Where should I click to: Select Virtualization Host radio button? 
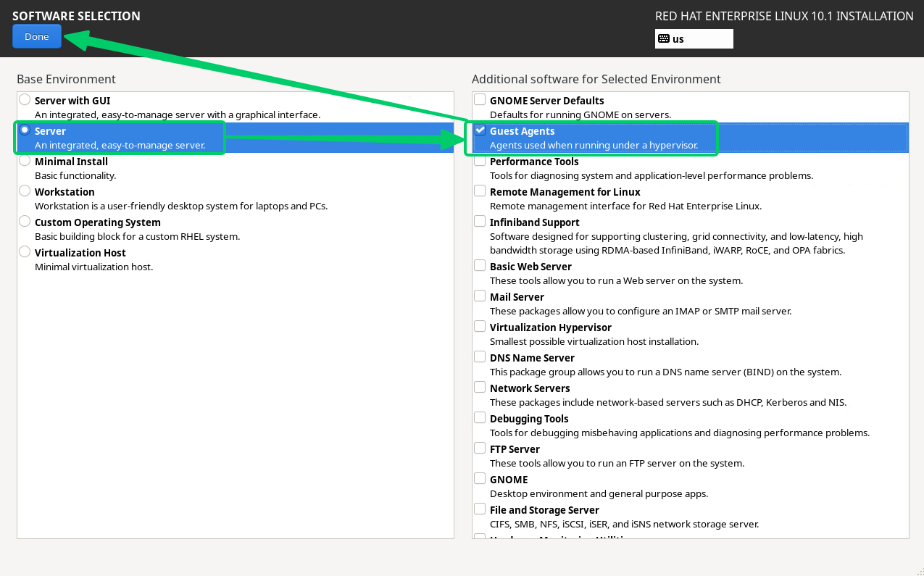click(x=25, y=252)
